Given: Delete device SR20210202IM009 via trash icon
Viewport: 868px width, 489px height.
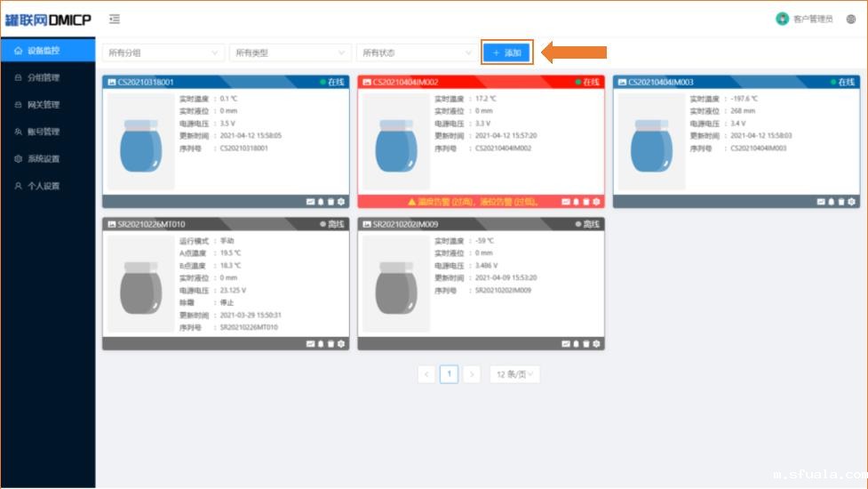Looking at the screenshot, I should [x=585, y=344].
